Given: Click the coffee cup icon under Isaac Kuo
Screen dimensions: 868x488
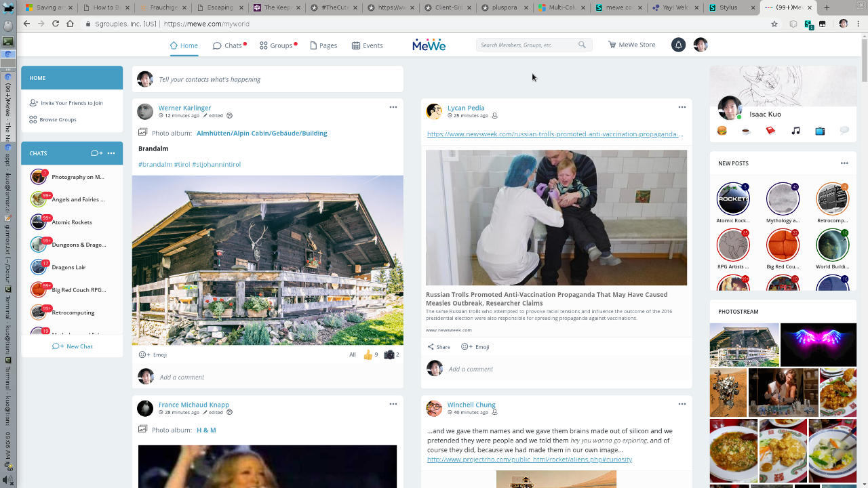Looking at the screenshot, I should click(746, 130).
